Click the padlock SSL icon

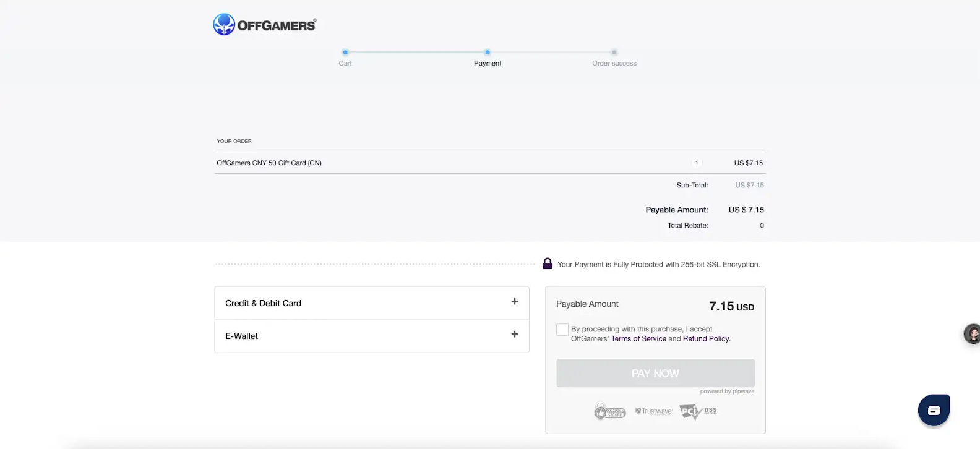[x=548, y=263]
